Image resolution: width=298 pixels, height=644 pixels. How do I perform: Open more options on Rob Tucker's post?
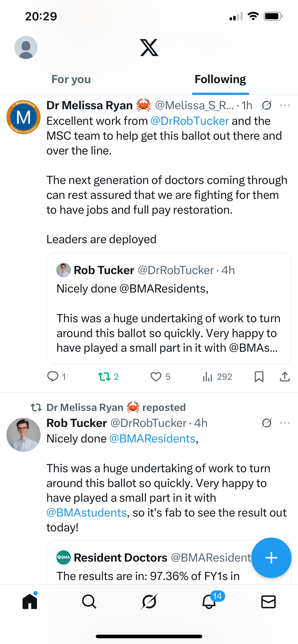(285, 423)
